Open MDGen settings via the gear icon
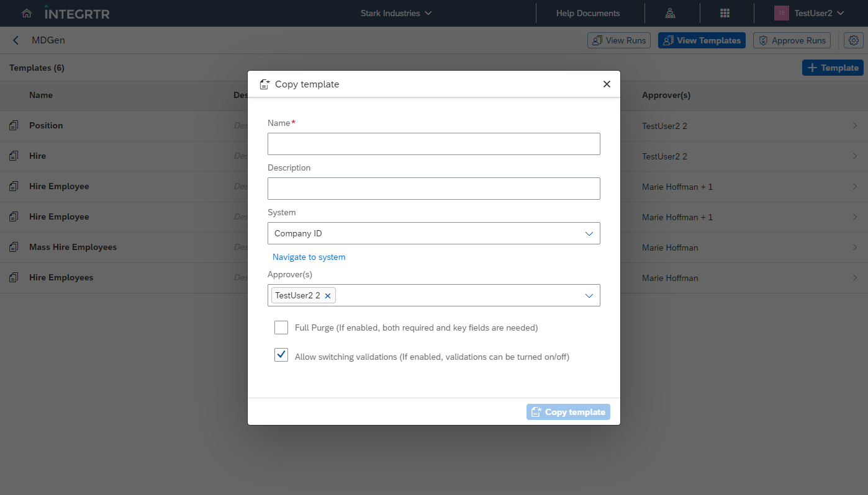This screenshot has width=868, height=495. coord(854,40)
